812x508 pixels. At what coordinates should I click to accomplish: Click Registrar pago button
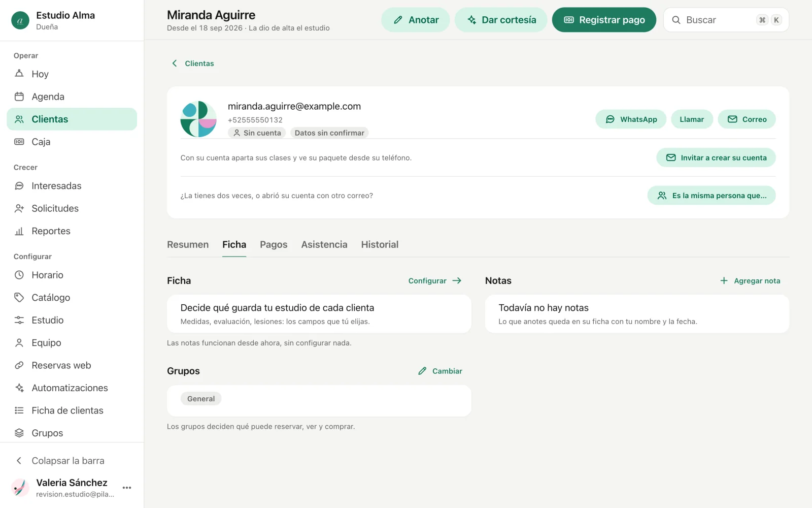click(604, 20)
